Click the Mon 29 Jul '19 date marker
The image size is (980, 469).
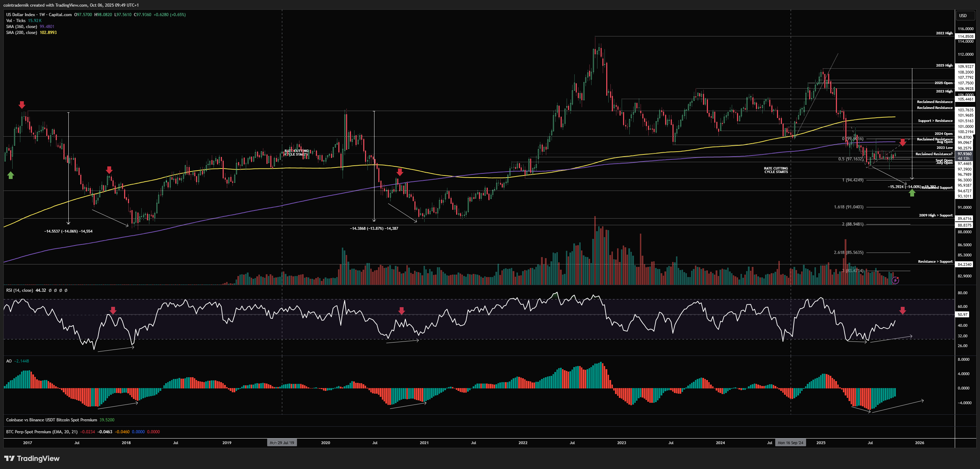(x=282, y=443)
